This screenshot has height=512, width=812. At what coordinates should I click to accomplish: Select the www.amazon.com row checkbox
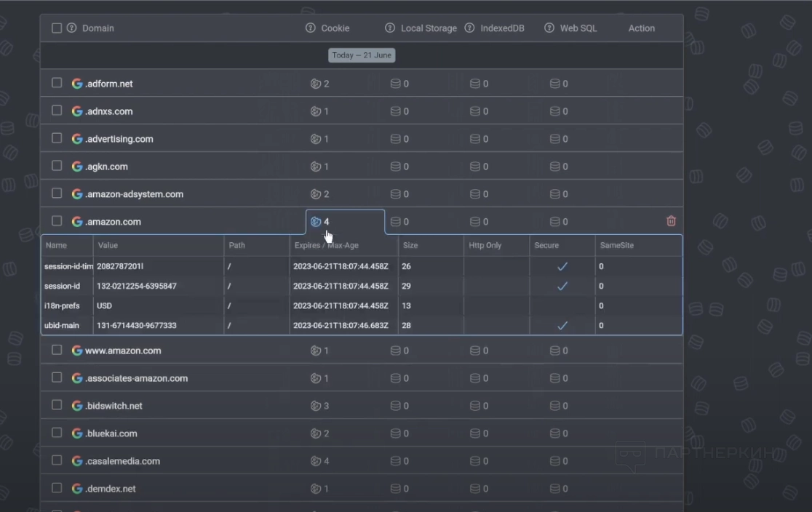(57, 350)
